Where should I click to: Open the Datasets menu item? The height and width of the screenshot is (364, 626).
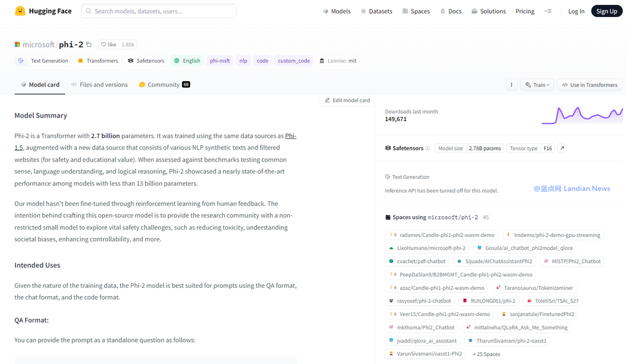(x=377, y=11)
